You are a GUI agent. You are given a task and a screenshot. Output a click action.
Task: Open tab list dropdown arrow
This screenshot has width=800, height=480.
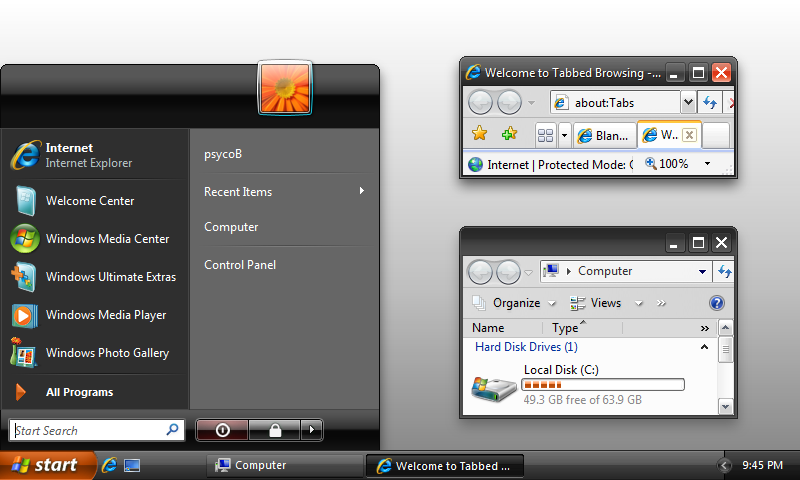[564, 136]
